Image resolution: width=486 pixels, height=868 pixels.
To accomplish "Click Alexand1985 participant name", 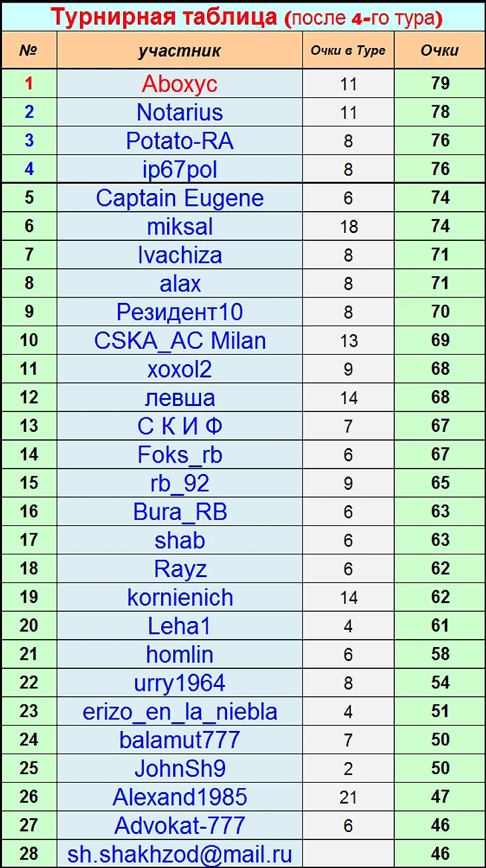I will coord(180,797).
